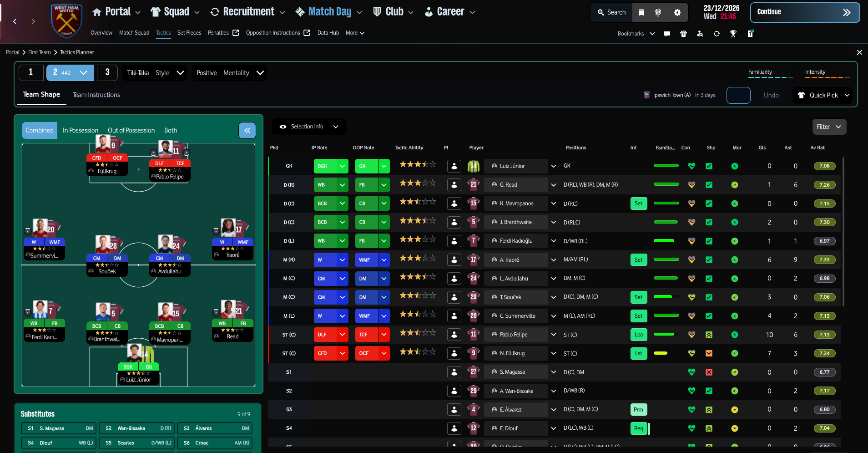Click the notification card icon with alert

(750, 34)
